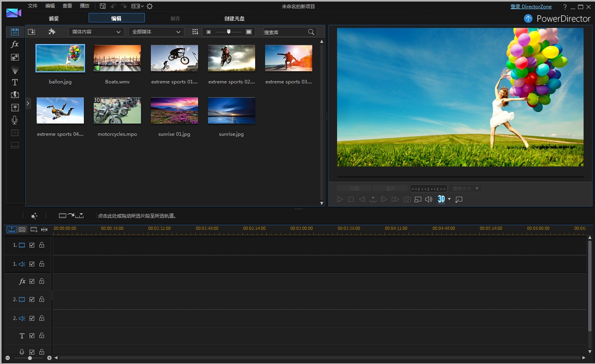Viewport: 595px width, 364px height.
Task: Click the 登录 DirectorZone link
Action: pos(531,7)
